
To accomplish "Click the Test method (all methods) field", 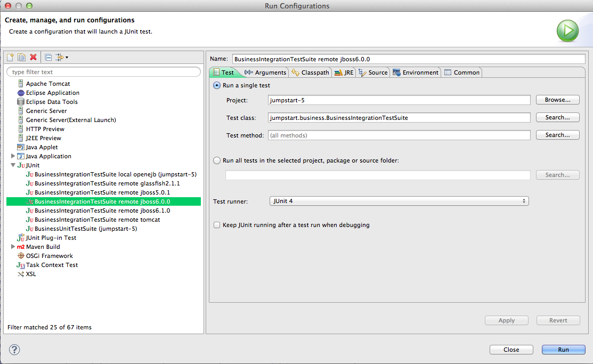I will point(399,135).
